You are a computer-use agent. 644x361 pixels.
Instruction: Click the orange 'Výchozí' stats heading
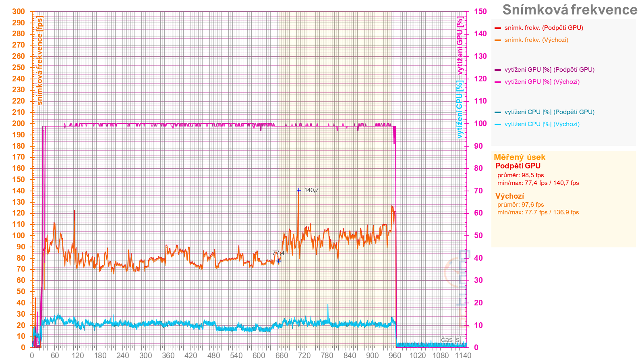click(x=509, y=196)
